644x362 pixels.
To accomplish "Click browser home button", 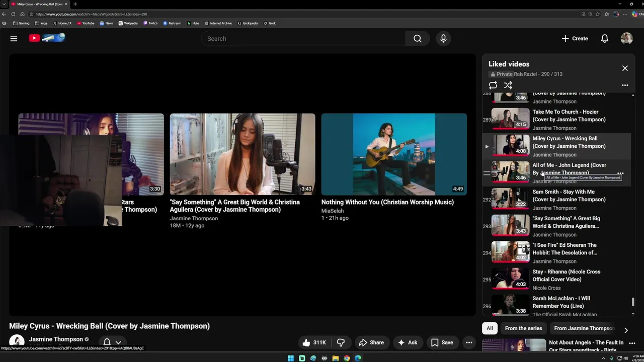I will (x=22, y=14).
